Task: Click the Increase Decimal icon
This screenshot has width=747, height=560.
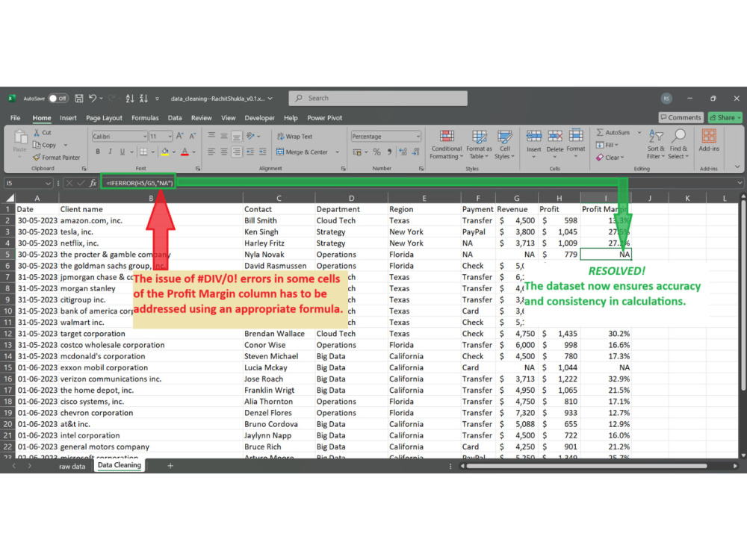Action: tap(403, 152)
